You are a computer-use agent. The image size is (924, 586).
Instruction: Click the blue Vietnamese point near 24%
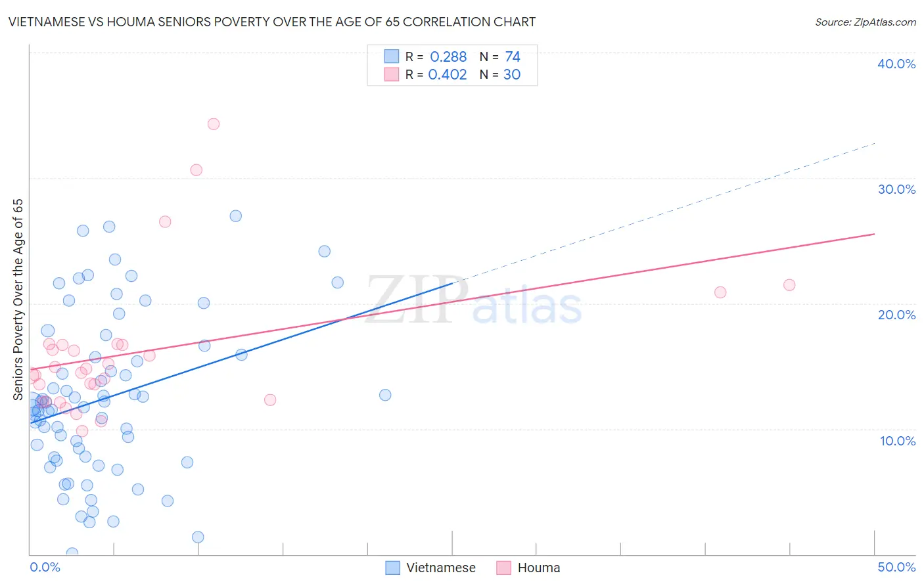tap(324, 251)
